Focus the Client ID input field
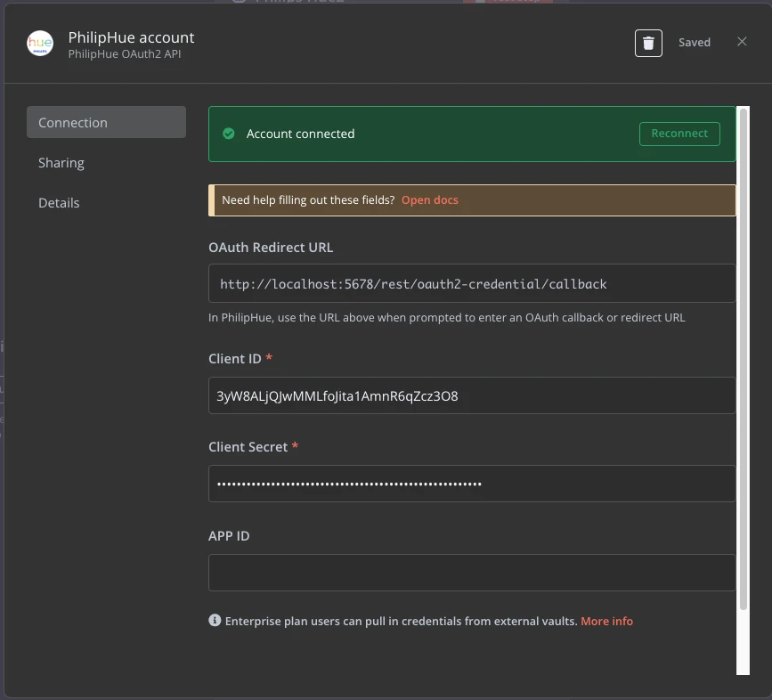Viewport: 772px width, 700px height. tap(472, 395)
